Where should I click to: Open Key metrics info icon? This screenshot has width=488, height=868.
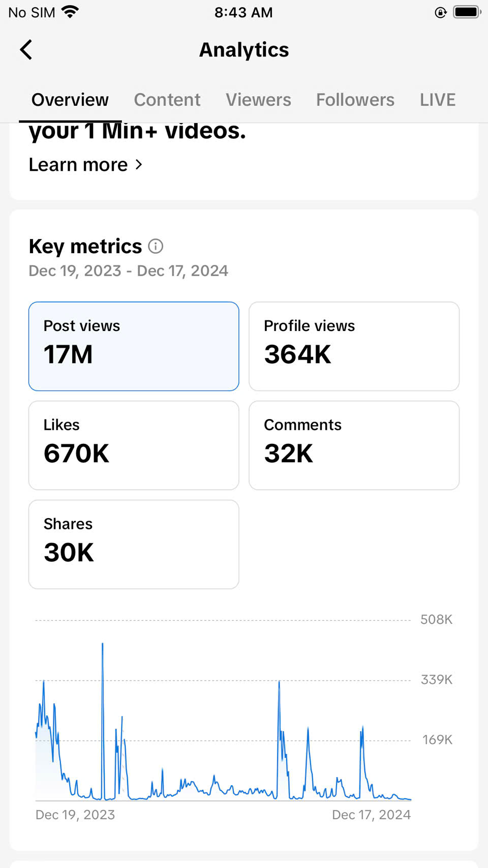point(156,247)
